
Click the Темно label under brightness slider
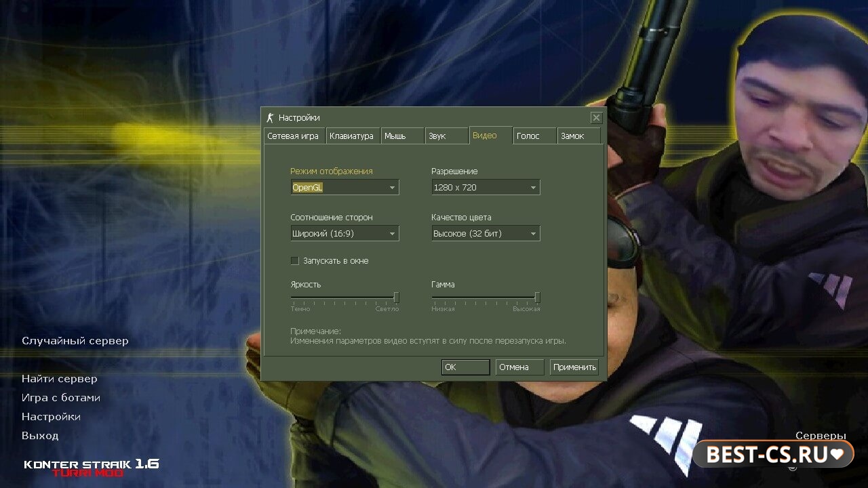coord(300,309)
